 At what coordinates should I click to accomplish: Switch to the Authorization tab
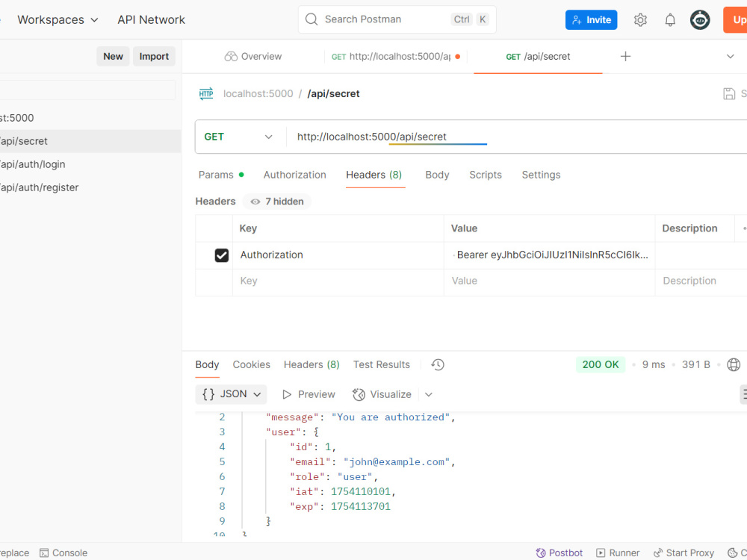click(x=294, y=175)
